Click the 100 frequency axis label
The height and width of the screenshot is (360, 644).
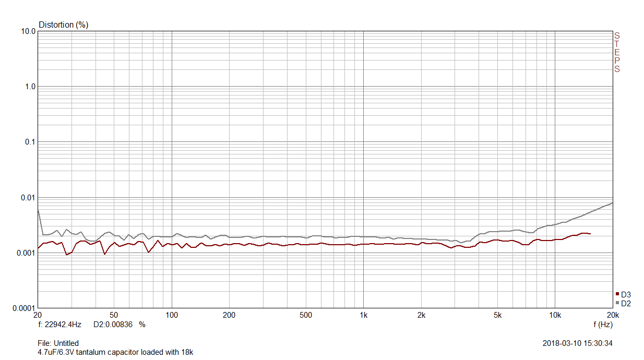tap(172, 315)
